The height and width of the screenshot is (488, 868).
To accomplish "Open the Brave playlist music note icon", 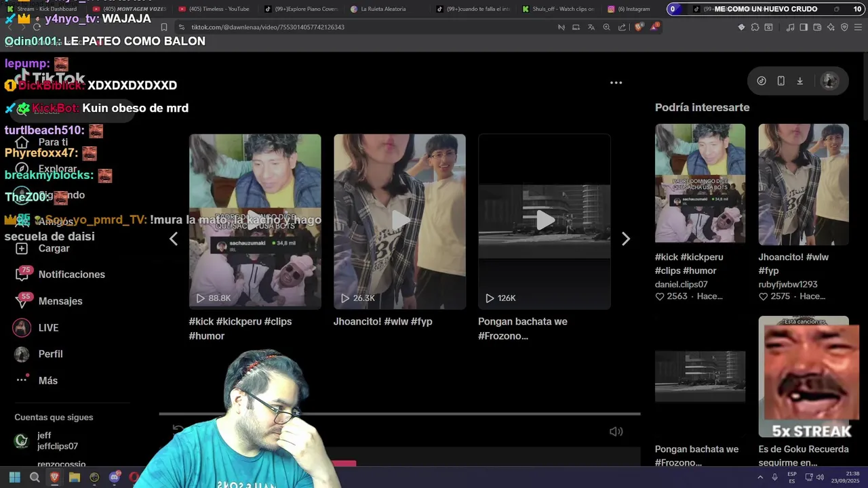I will pos(790,27).
